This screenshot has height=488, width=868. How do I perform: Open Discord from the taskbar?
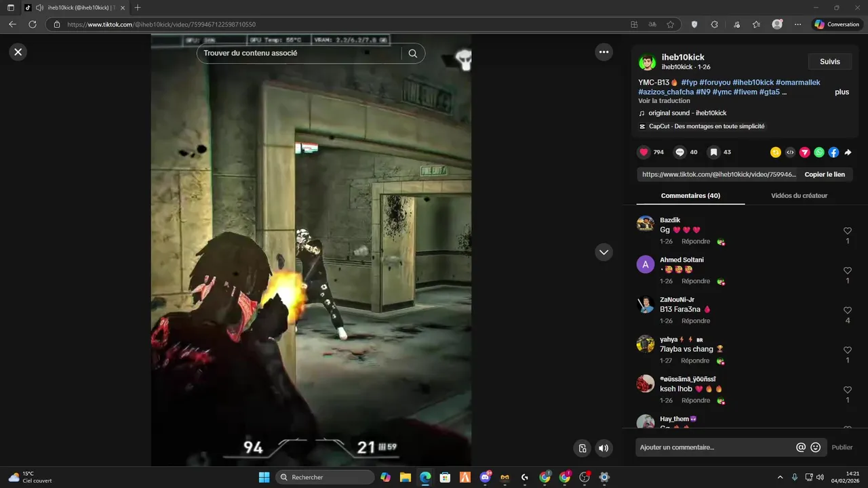pyautogui.click(x=486, y=477)
